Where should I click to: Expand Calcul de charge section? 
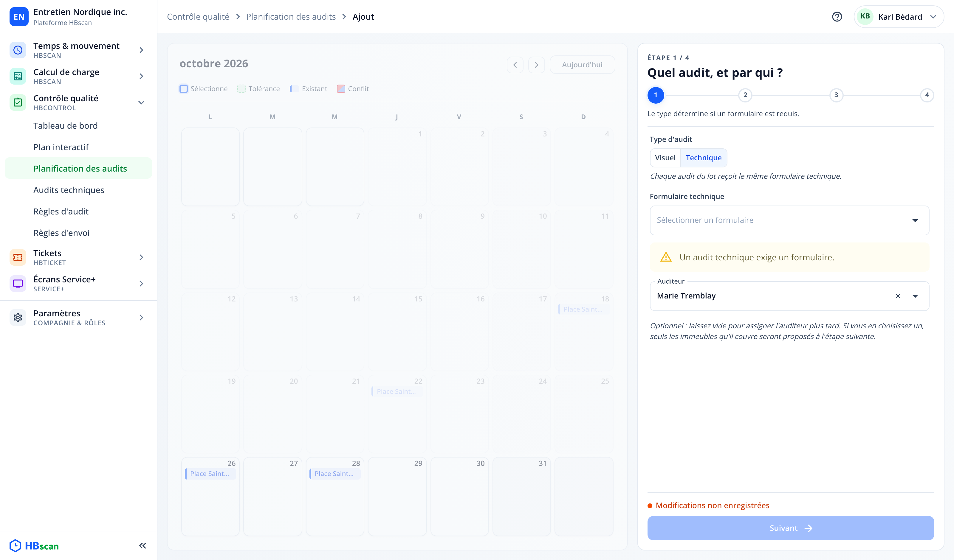pyautogui.click(x=141, y=76)
